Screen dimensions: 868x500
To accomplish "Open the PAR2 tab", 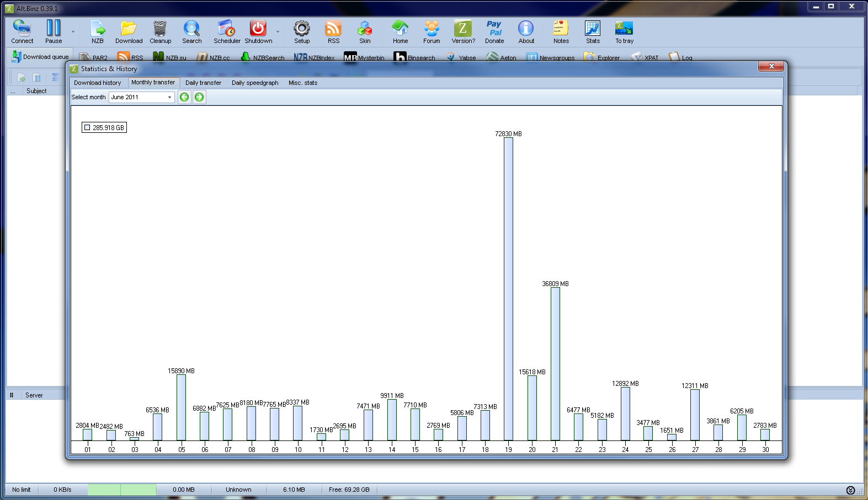I will [93, 57].
